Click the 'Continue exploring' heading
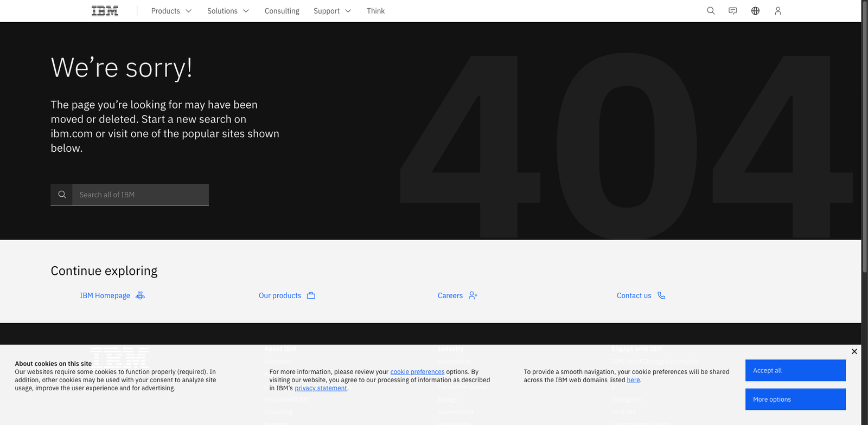The image size is (868, 425). pos(104,271)
